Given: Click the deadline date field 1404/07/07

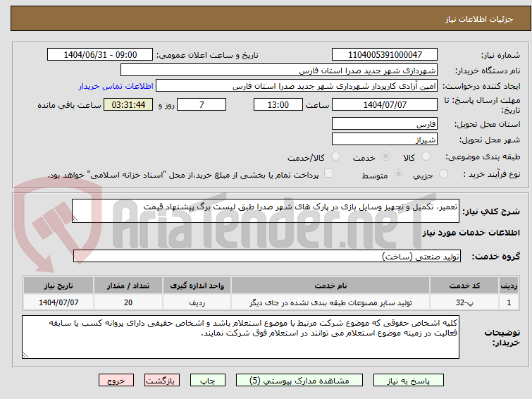Looking at the screenshot, I should [385, 104].
